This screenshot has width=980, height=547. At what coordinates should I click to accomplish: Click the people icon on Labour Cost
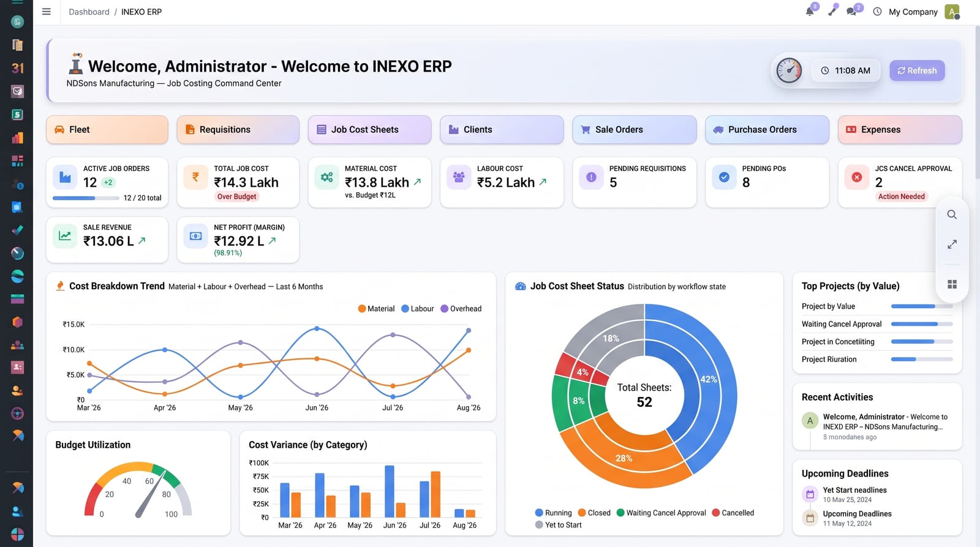click(459, 177)
